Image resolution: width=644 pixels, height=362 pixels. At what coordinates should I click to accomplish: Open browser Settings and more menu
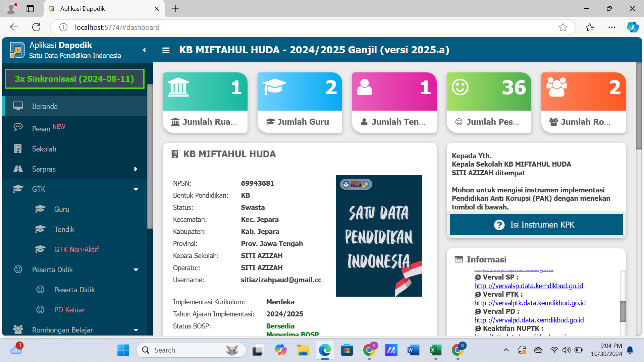pyautogui.click(x=612, y=27)
